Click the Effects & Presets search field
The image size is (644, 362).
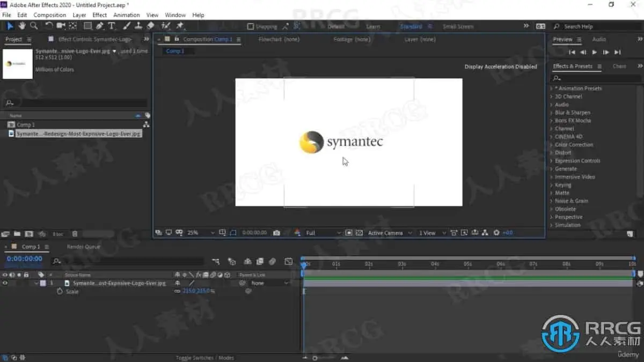click(597, 78)
